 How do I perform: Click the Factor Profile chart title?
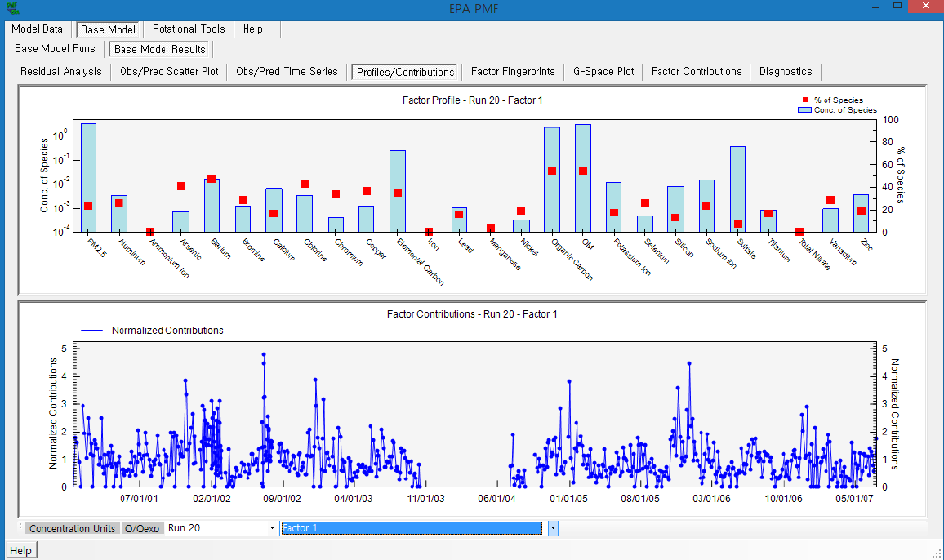pyautogui.click(x=473, y=100)
